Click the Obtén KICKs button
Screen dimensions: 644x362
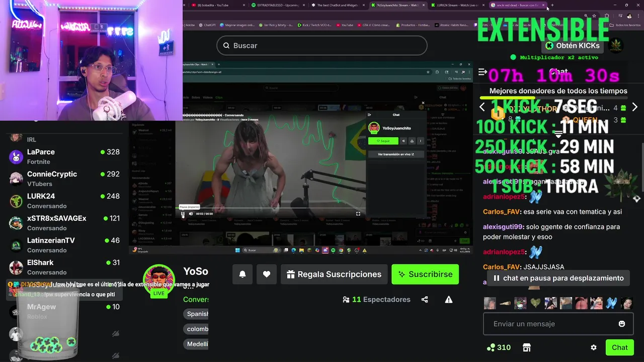[x=573, y=45]
